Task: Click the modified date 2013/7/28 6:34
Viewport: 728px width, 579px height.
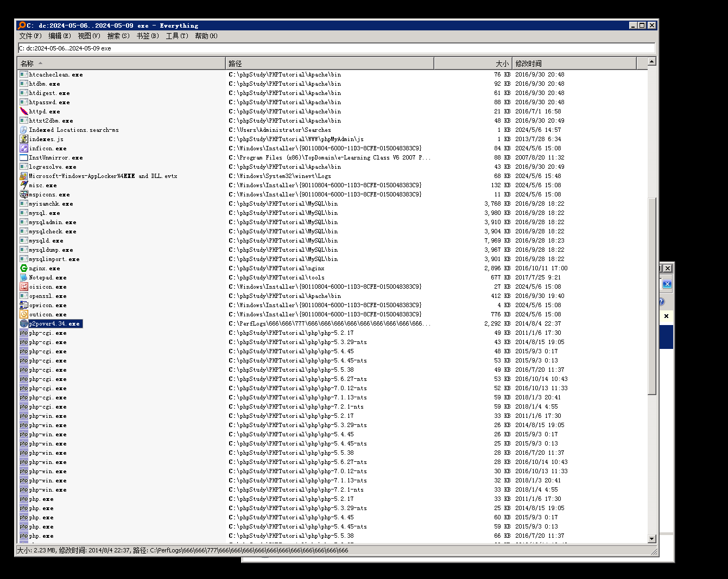Action: [x=539, y=139]
